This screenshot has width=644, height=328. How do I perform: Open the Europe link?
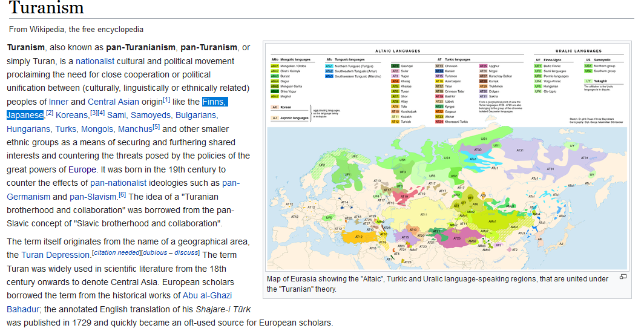(82, 169)
